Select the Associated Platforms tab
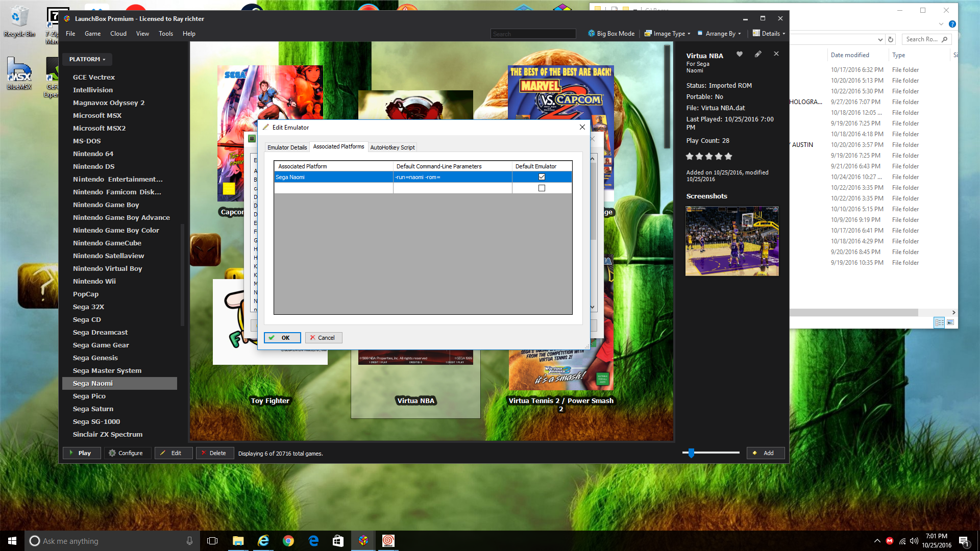The height and width of the screenshot is (551, 980). click(338, 147)
